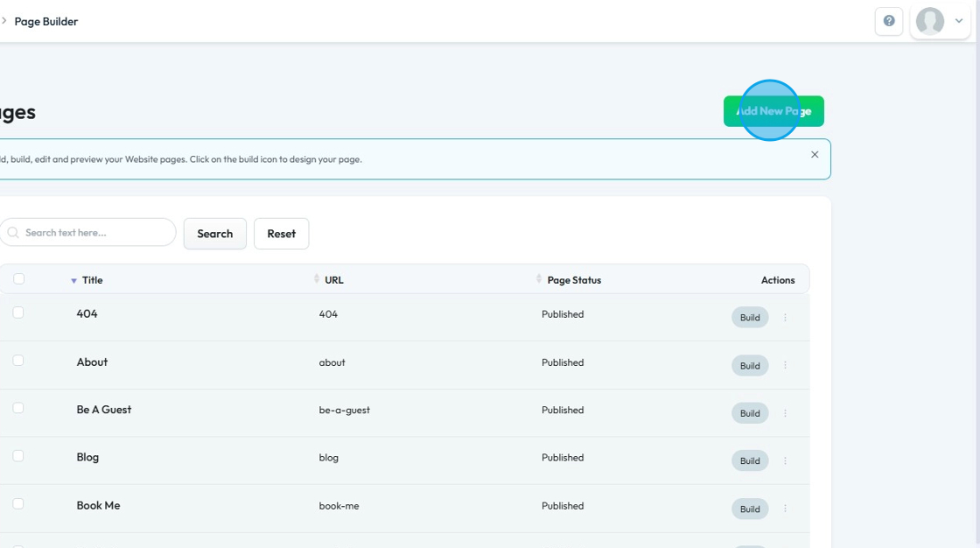980x548 pixels.
Task: Click the 'be-a-guest' URL cell
Action: [x=345, y=411]
